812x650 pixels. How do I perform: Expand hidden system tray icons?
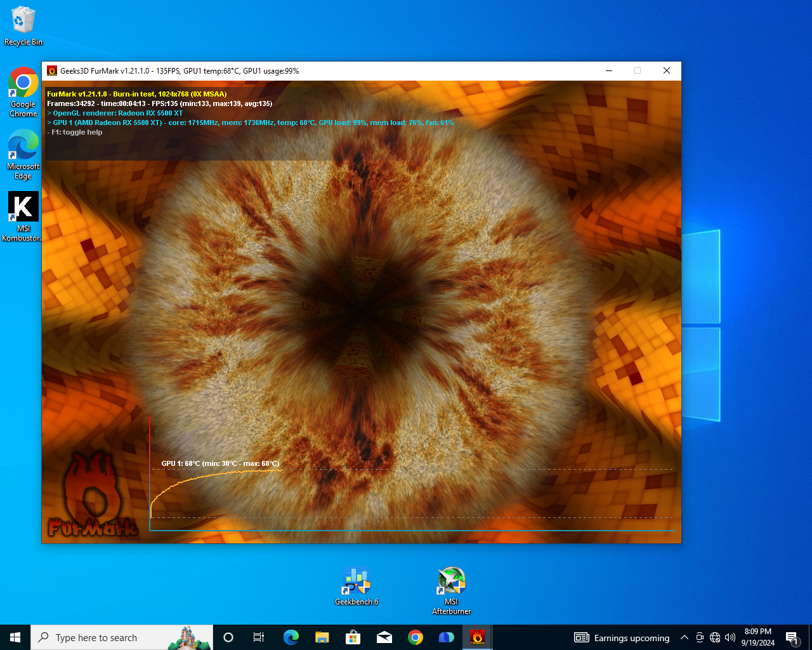(684, 638)
